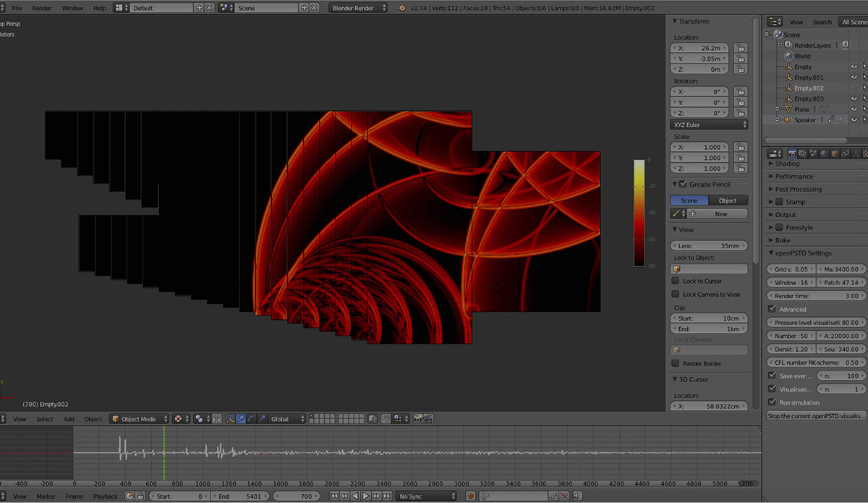Open the Window menu
This screenshot has width=868, height=503.
tap(72, 8)
